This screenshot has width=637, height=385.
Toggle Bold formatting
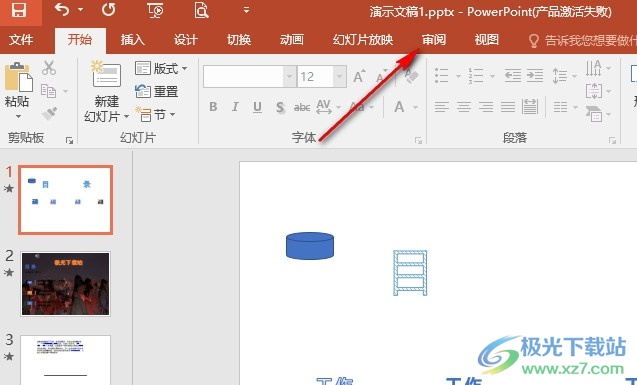click(x=213, y=107)
